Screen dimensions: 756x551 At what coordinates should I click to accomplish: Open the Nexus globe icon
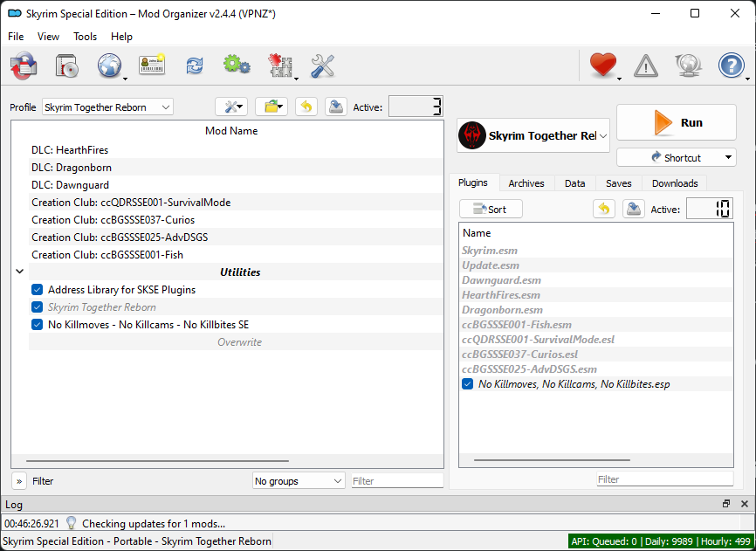pyautogui.click(x=109, y=66)
